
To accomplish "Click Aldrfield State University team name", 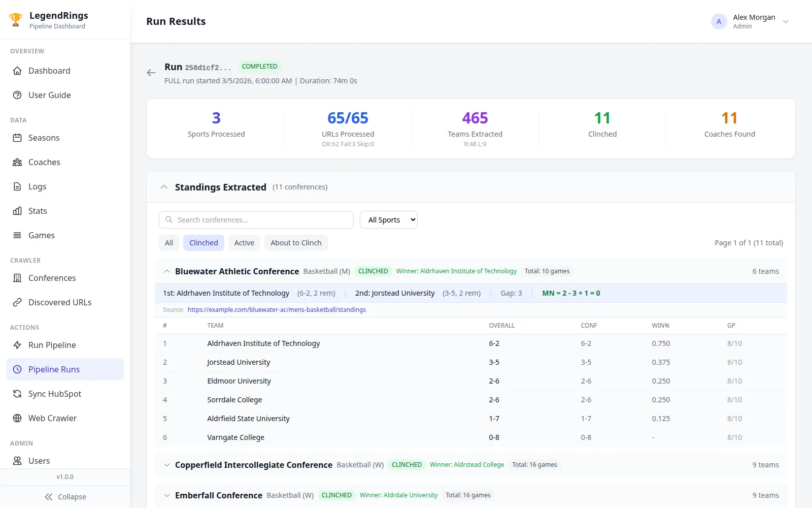I will [248, 419].
